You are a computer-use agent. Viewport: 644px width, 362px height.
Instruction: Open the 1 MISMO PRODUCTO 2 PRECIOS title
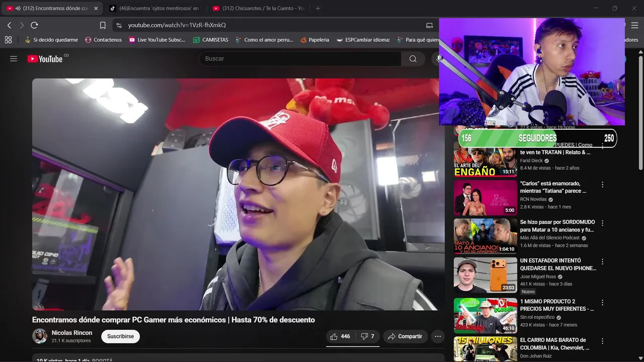pos(557,305)
